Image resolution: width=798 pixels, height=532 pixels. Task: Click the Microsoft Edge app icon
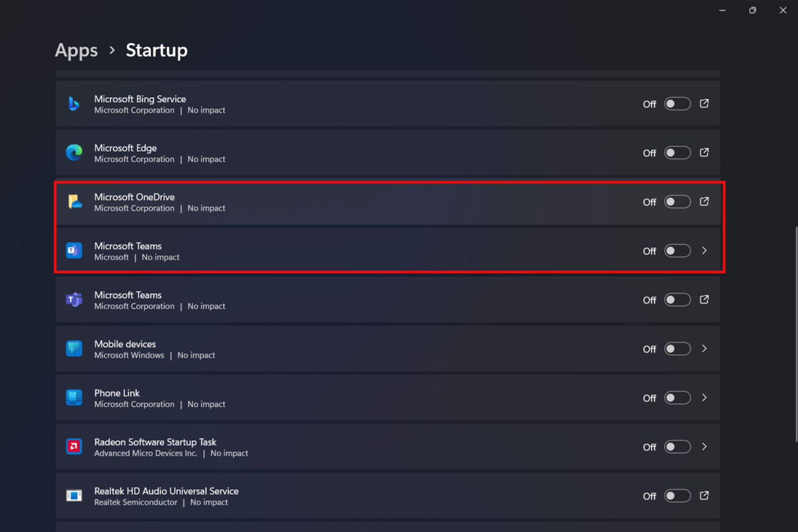tap(74, 153)
